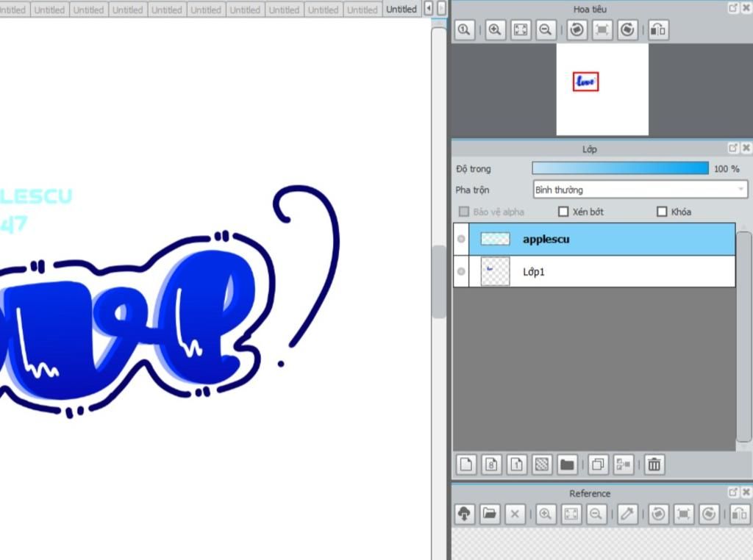Add a new halftone layer
The width and height of the screenshot is (753, 560).
[x=542, y=464]
